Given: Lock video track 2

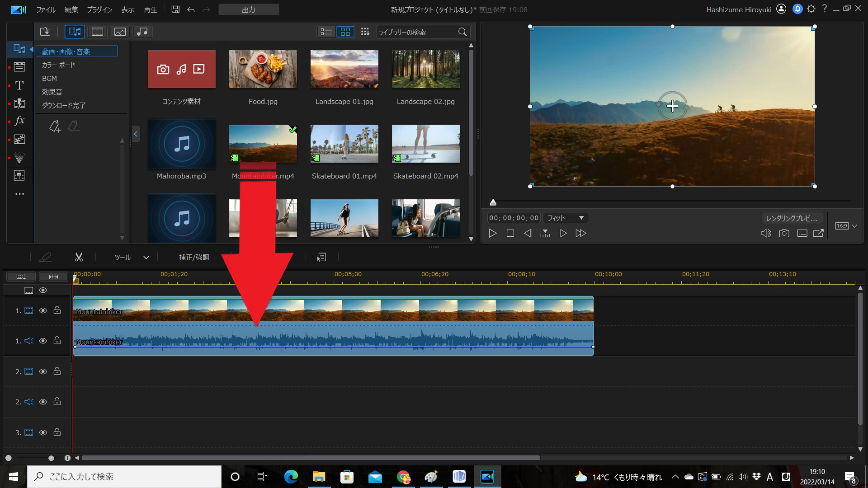Looking at the screenshot, I should pyautogui.click(x=57, y=371).
